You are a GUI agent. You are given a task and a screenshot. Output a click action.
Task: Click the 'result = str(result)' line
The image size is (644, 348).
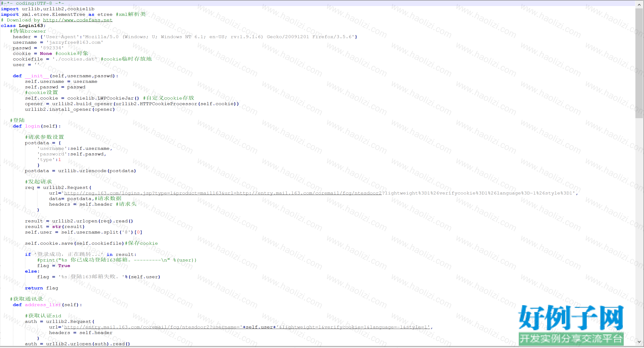(x=55, y=227)
